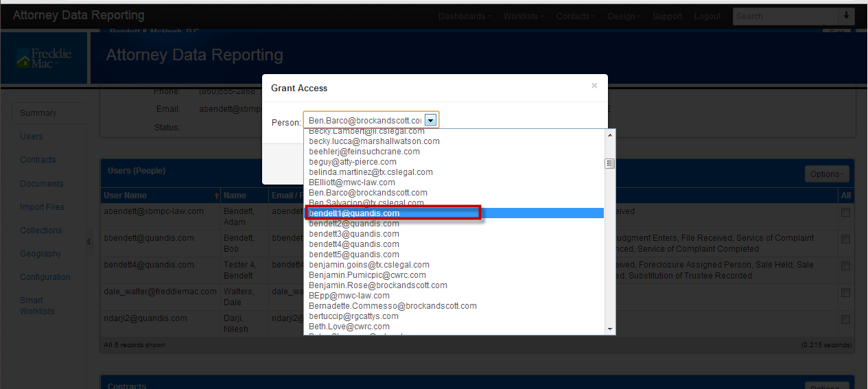This screenshot has width=868, height=389.
Task: Click scroll-down arrow of the person list
Action: [x=609, y=329]
